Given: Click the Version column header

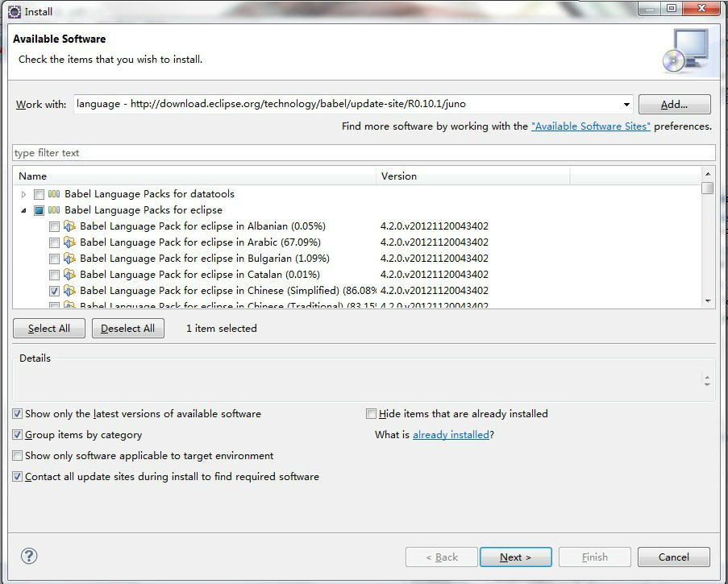Looking at the screenshot, I should click(473, 176).
